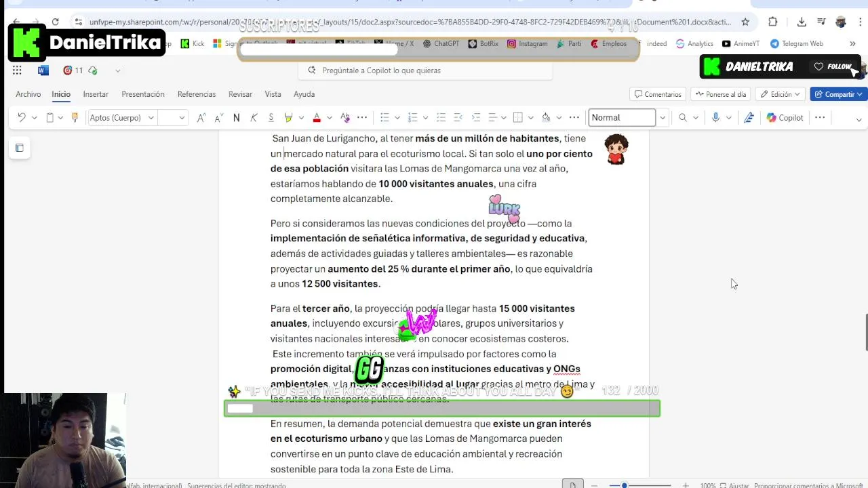Open the Comentarios pane

pyautogui.click(x=657, y=94)
